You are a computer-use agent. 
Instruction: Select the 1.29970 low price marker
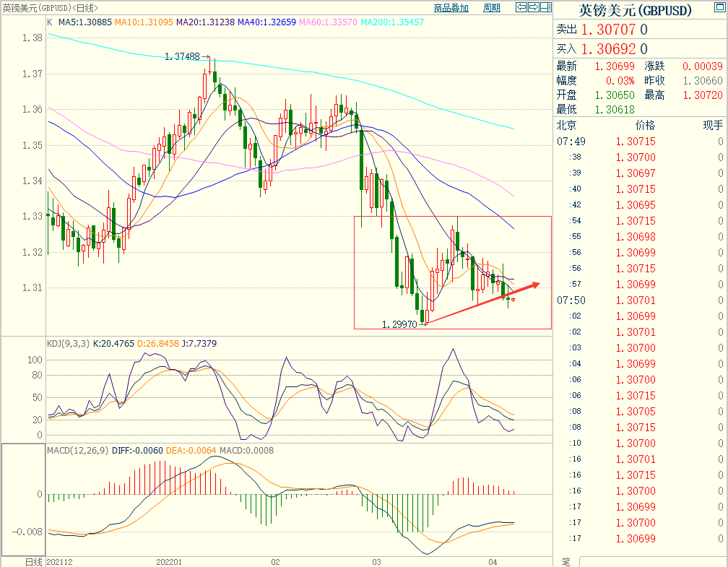(x=399, y=325)
